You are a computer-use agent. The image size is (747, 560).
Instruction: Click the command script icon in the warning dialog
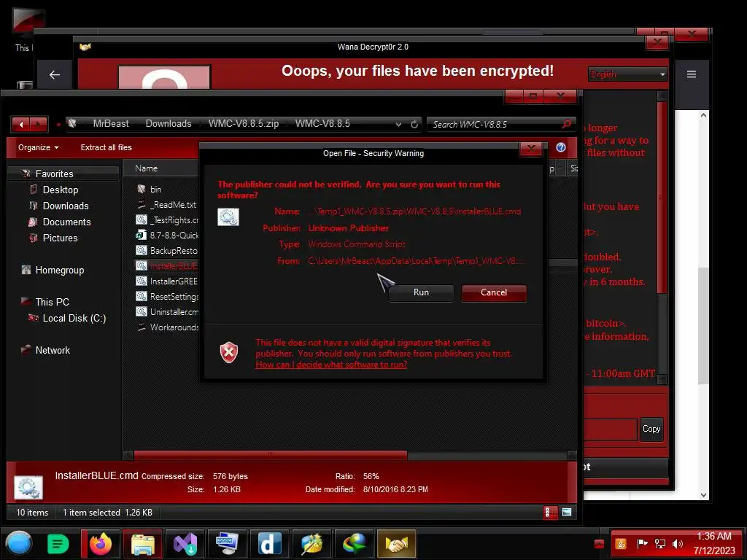[x=228, y=217]
